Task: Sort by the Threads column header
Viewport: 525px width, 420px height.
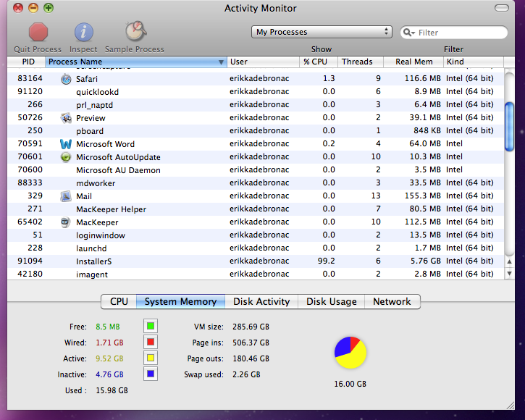Action: click(x=361, y=62)
